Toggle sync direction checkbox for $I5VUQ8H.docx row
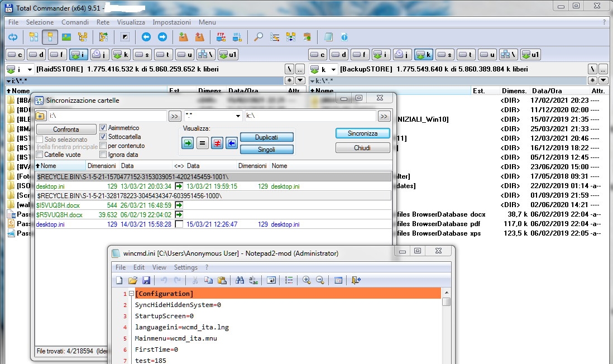Viewport: 613px width, 364px height. coord(179,205)
